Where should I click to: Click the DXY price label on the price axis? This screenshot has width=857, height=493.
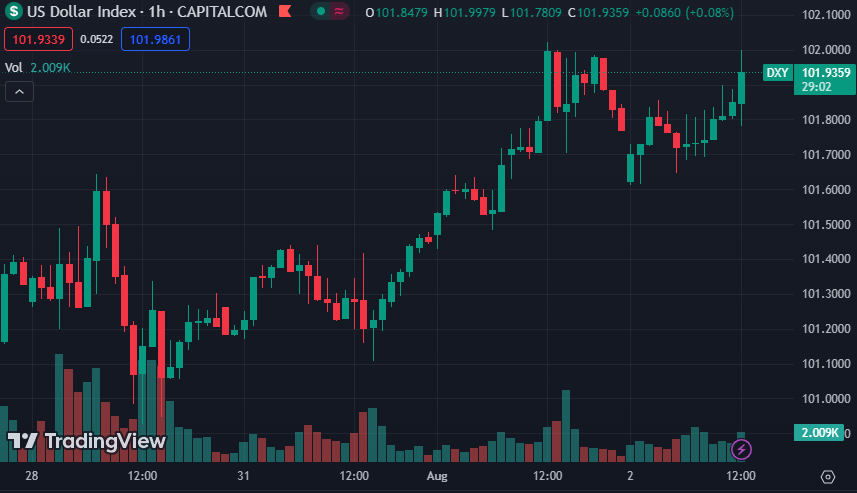tap(777, 73)
